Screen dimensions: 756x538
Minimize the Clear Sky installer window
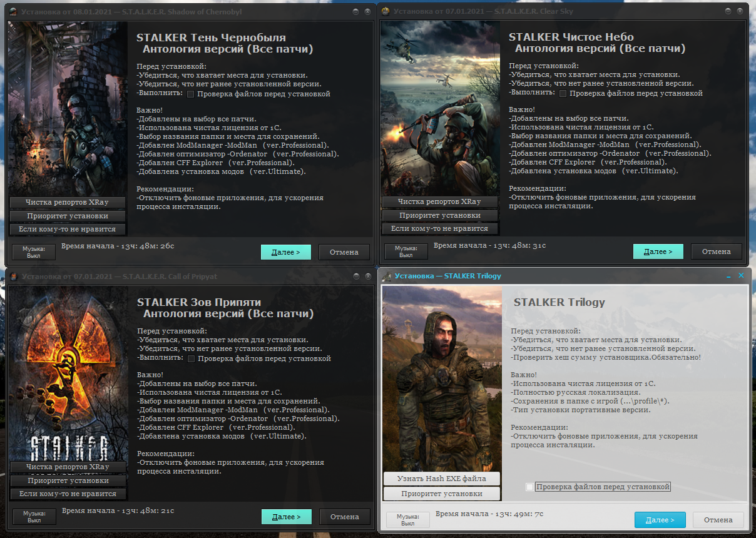(x=727, y=11)
